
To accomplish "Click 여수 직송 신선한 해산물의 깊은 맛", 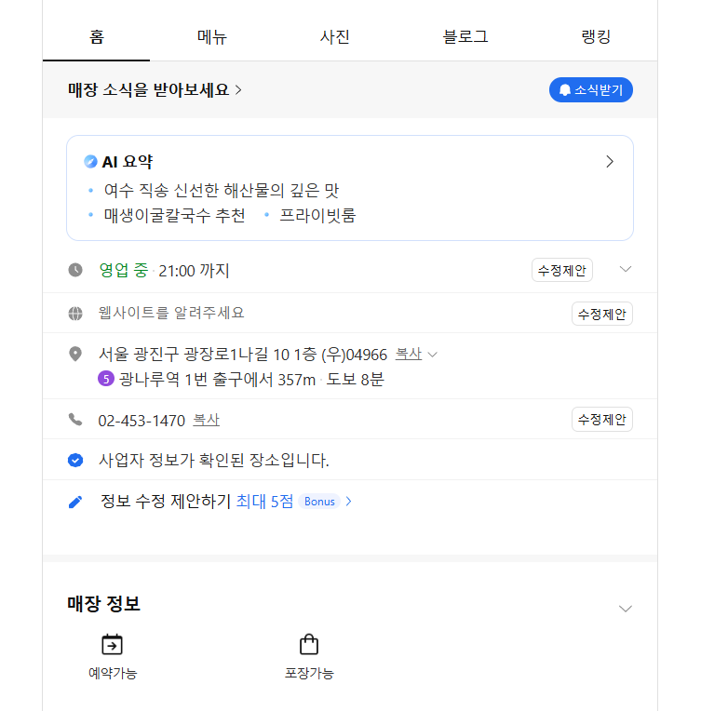I will click(x=222, y=190).
